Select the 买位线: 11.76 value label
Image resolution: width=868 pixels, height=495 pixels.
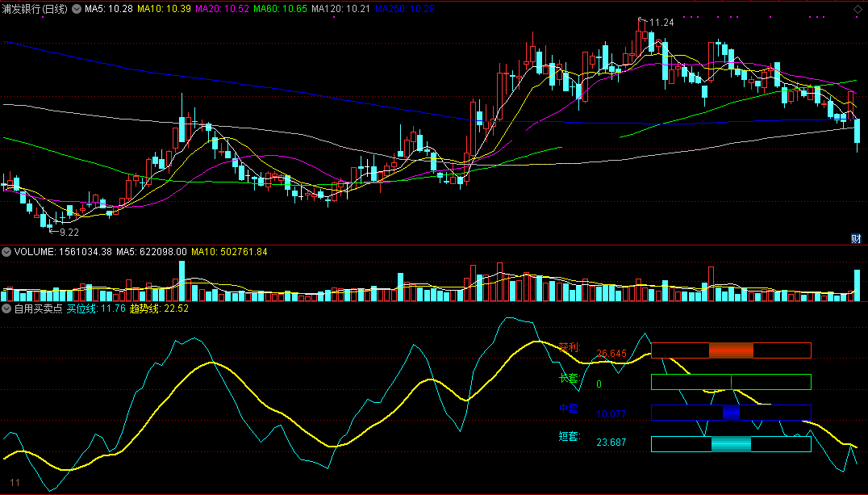click(96, 308)
